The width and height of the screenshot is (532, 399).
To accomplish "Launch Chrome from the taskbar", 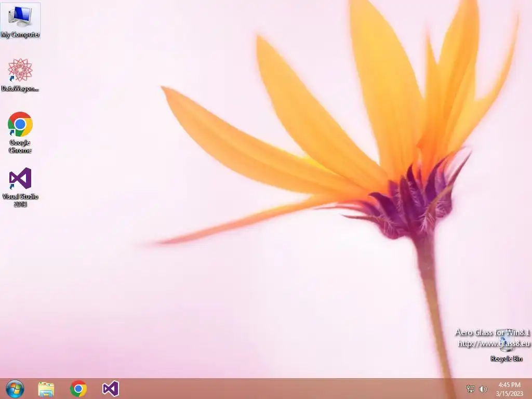I will point(78,389).
